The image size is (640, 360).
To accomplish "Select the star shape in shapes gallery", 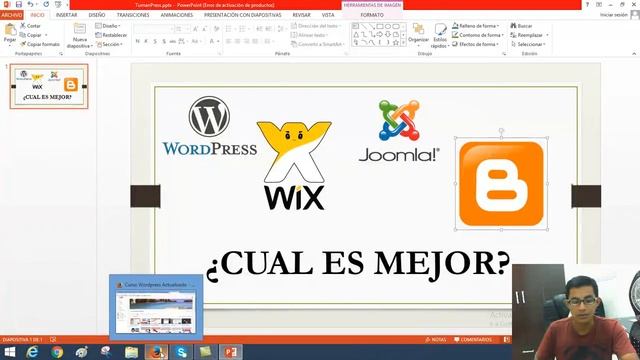I will [396, 42].
